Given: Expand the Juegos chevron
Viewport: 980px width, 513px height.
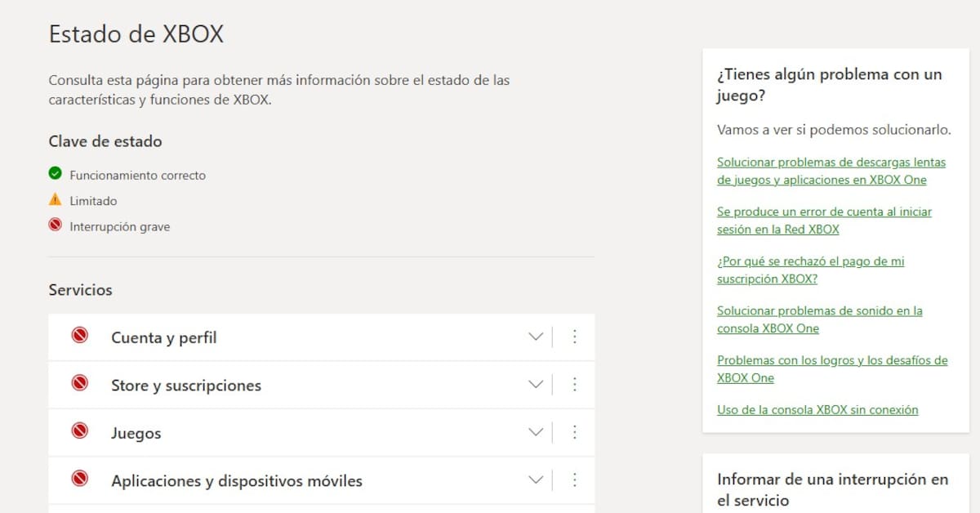Looking at the screenshot, I should click(x=536, y=432).
